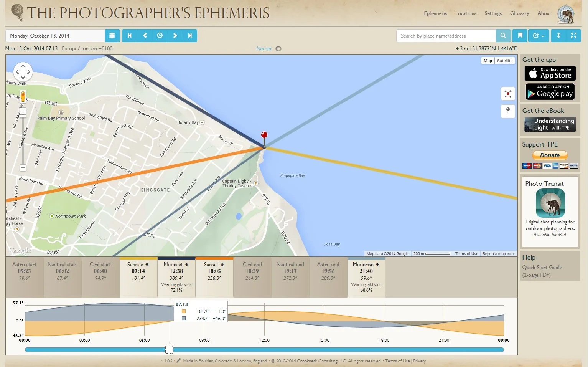
Task: Open map Report a map error link
Action: tap(499, 253)
